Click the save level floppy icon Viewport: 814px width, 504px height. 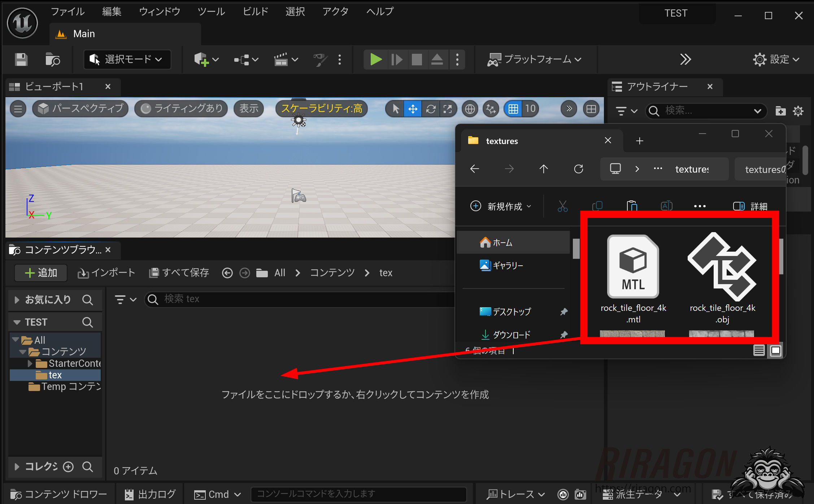tap(21, 60)
